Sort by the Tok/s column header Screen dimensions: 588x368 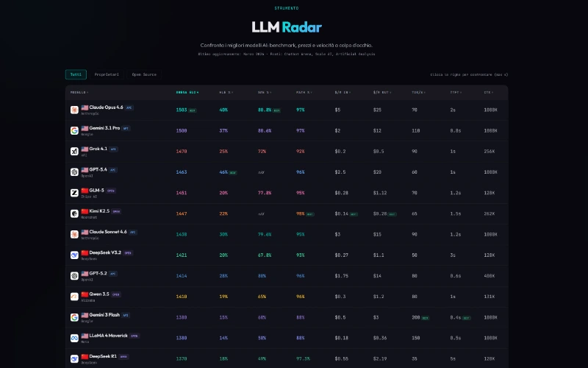pos(418,93)
